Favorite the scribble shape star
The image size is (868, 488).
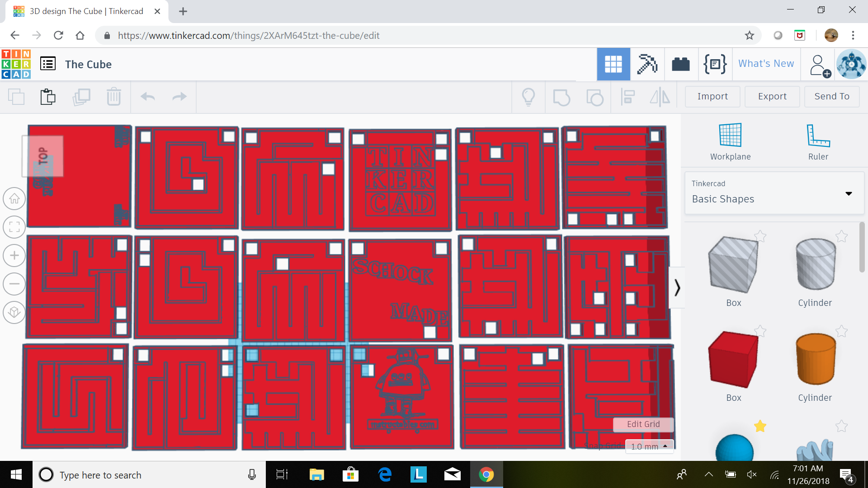(841, 426)
